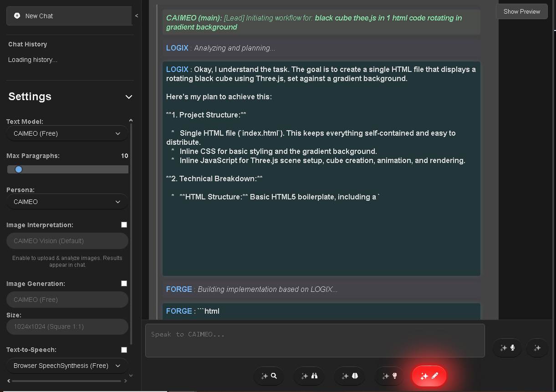Adjust the Max Paragraphs slider

(x=67, y=169)
